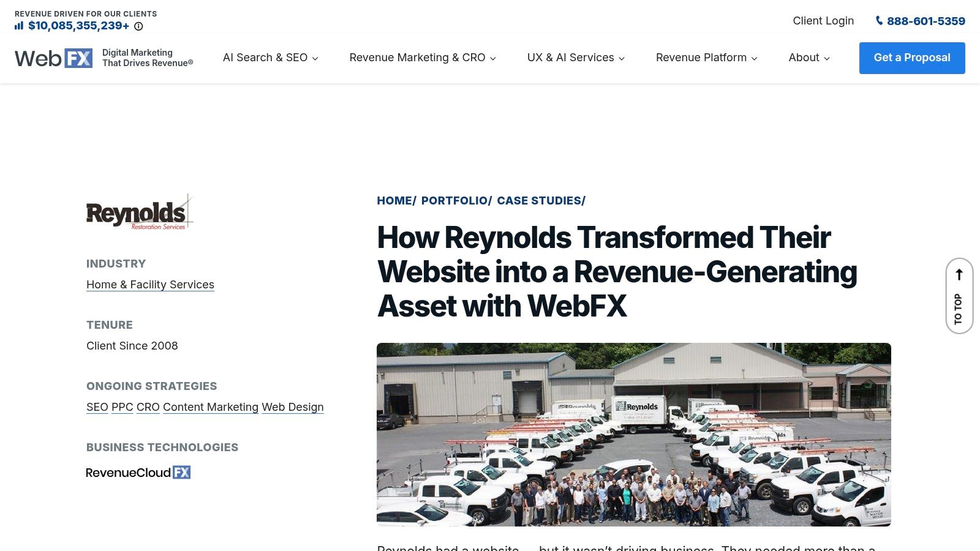The width and height of the screenshot is (980, 551).
Task: Open the CRO strategy link
Action: pyautogui.click(x=148, y=407)
